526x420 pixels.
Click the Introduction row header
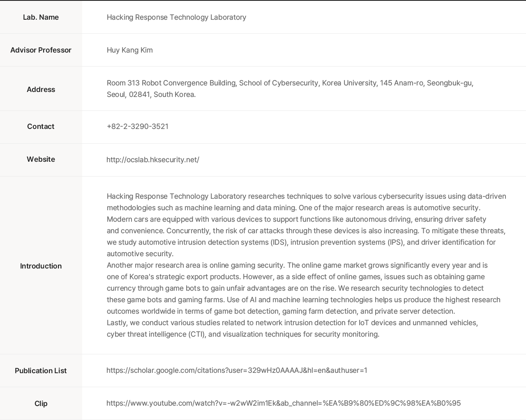(x=41, y=266)
